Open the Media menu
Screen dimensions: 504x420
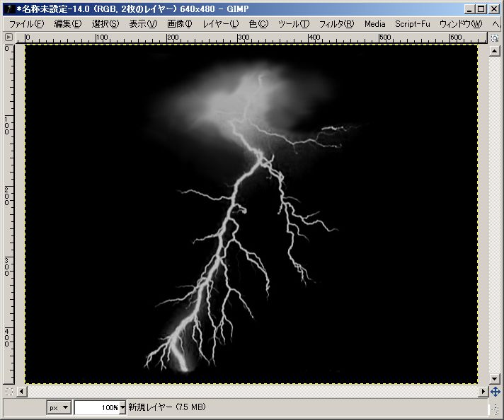point(374,24)
